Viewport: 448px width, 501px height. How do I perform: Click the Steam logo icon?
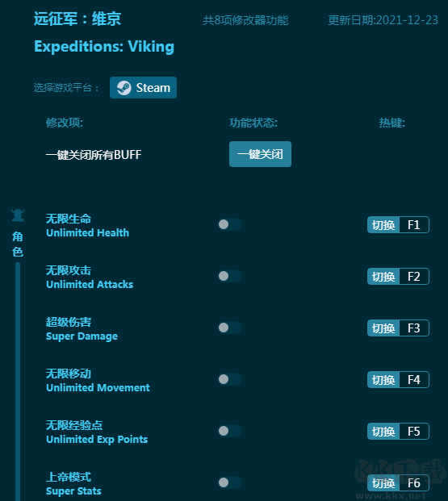tap(124, 88)
